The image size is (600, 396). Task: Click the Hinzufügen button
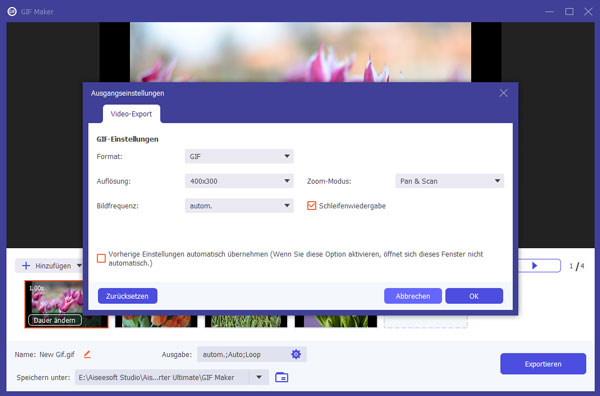pos(49,266)
